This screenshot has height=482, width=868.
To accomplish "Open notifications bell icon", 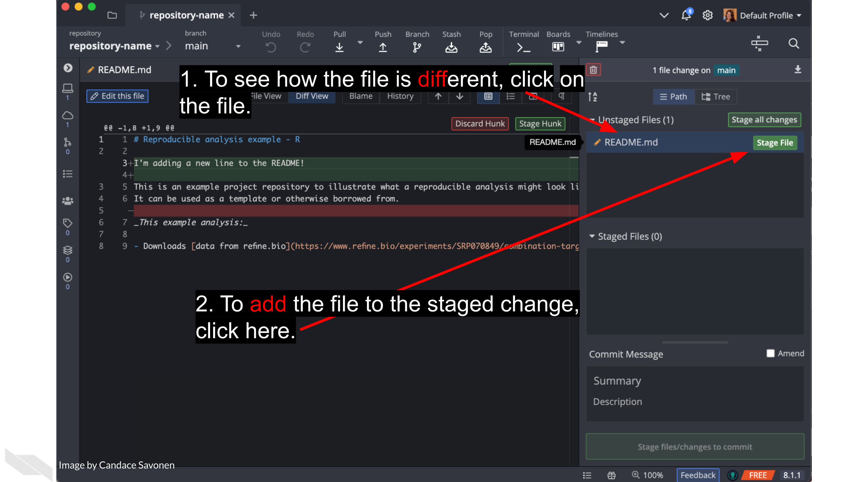I will (686, 15).
